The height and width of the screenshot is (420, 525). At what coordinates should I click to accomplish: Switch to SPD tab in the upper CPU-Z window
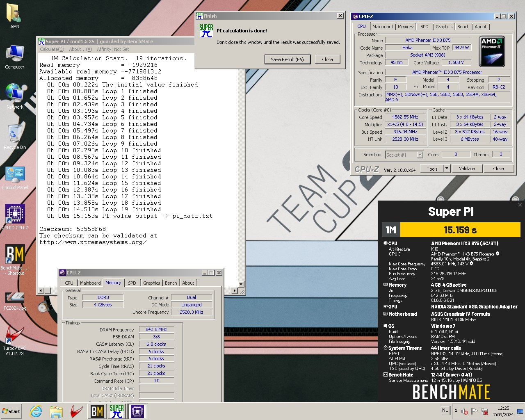pos(425,27)
